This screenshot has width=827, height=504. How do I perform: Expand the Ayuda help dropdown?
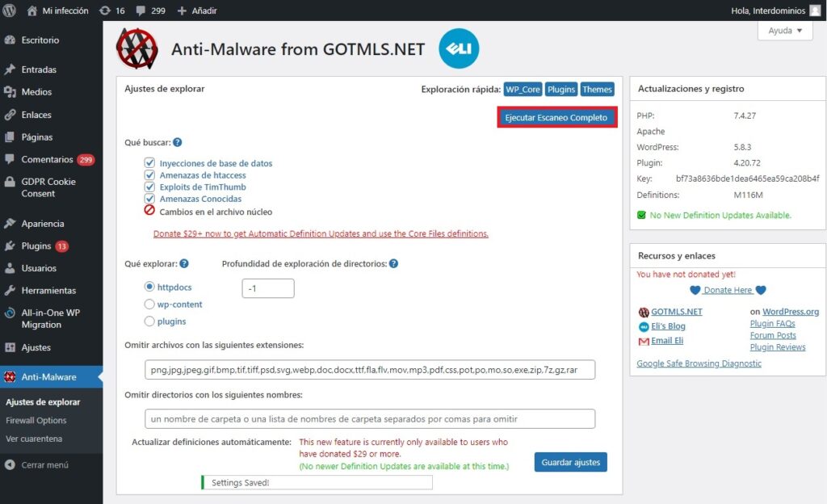tap(785, 31)
